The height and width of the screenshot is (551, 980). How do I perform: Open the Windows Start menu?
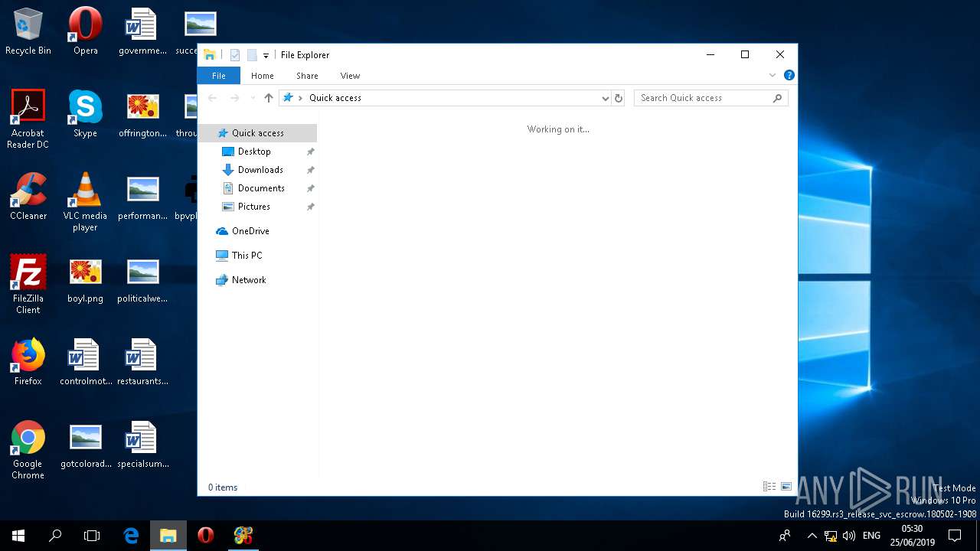tap(18, 536)
